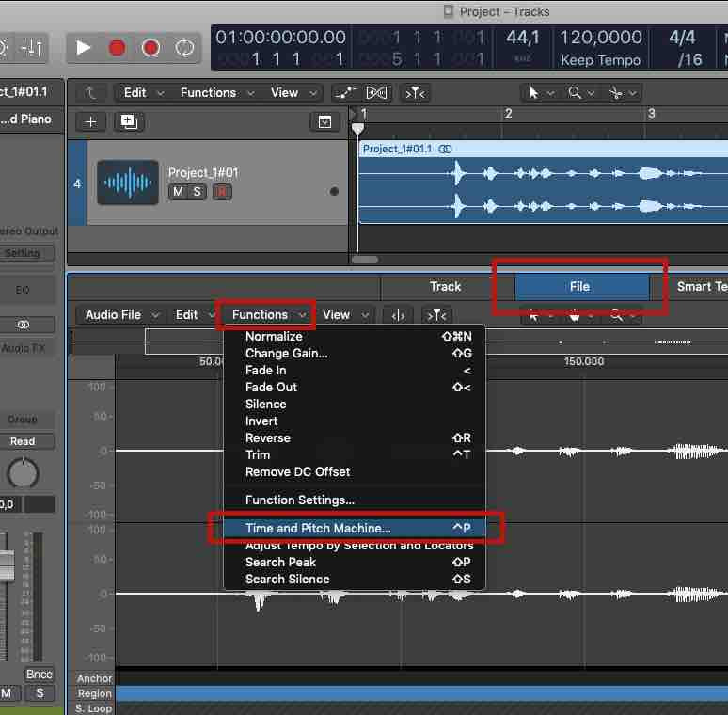Image resolution: width=728 pixels, height=715 pixels.
Task: Choose Search Silence menu item
Action: coord(355,580)
